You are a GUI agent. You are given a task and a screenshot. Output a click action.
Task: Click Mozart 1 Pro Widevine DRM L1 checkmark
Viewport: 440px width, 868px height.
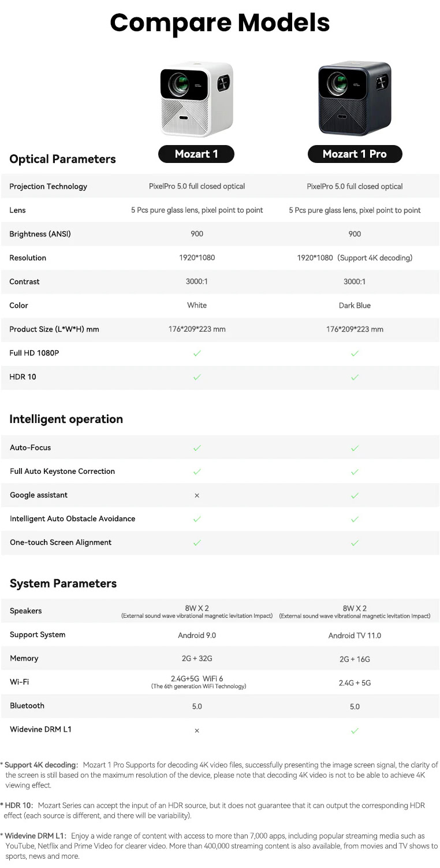pyautogui.click(x=355, y=730)
